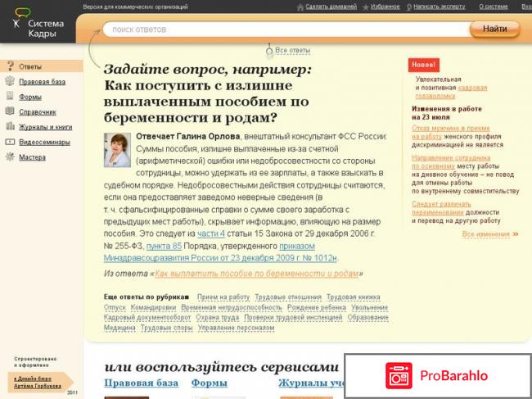Open the кадровая головоломка link
532x399 pixels.
coord(451,92)
